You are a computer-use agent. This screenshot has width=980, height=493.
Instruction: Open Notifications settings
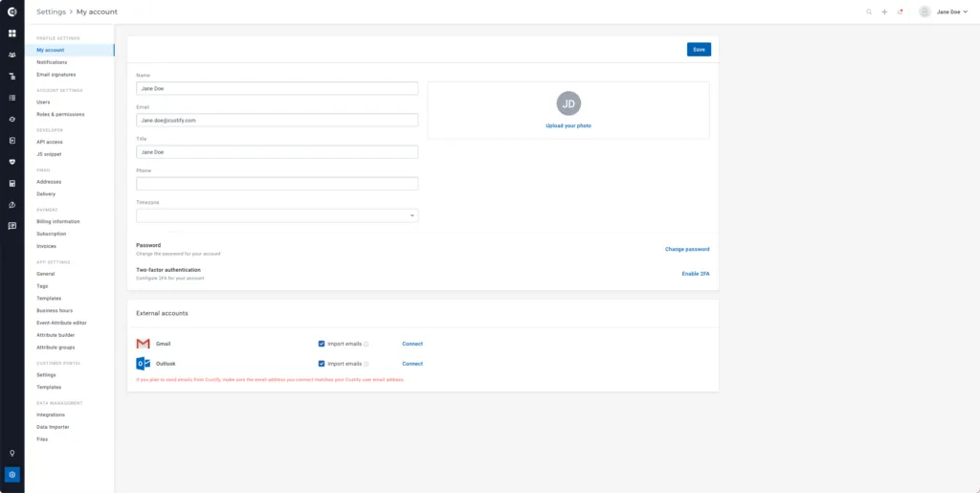tap(52, 62)
